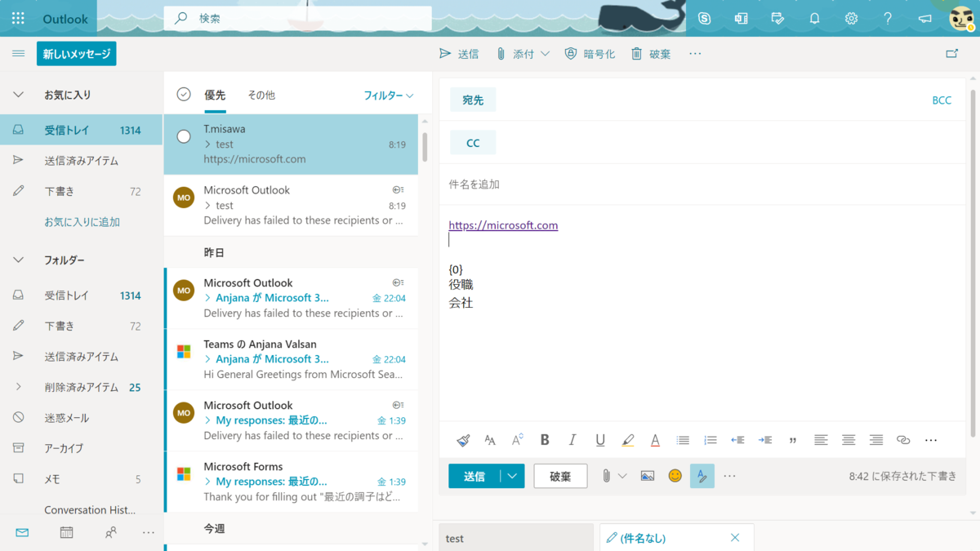Click the CC button
Image resolution: width=980 pixels, height=551 pixels.
(x=473, y=143)
